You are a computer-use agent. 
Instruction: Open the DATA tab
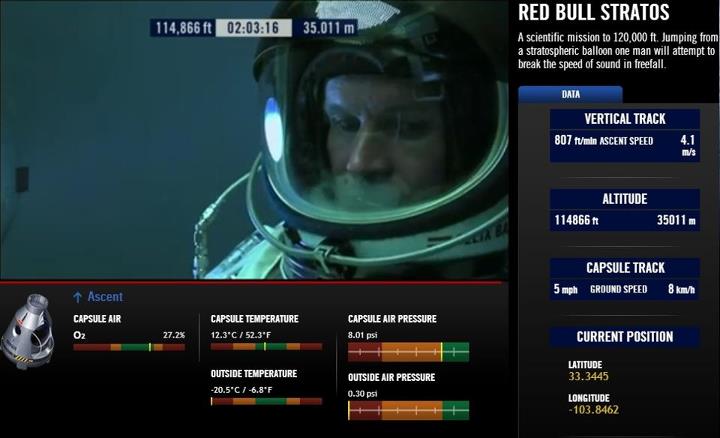[x=570, y=94]
